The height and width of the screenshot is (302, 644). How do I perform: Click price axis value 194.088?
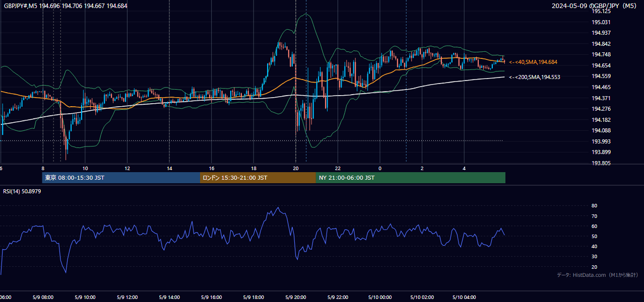(601, 130)
